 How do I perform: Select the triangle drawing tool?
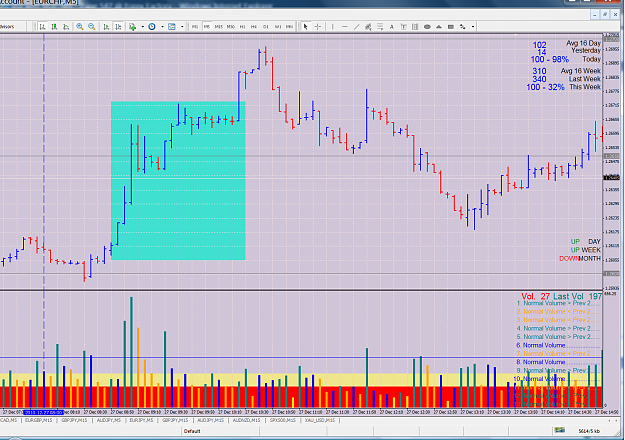click(x=439, y=27)
